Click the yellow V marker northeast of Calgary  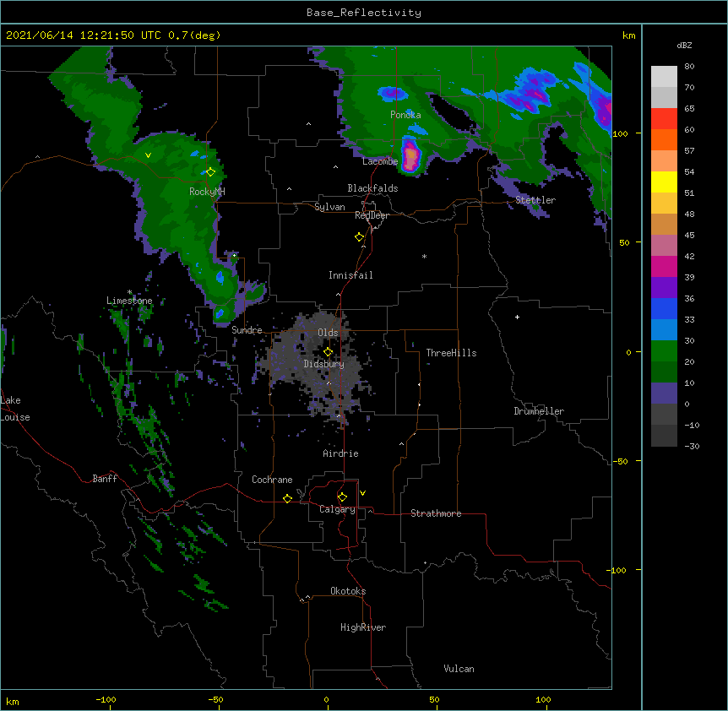362,493
